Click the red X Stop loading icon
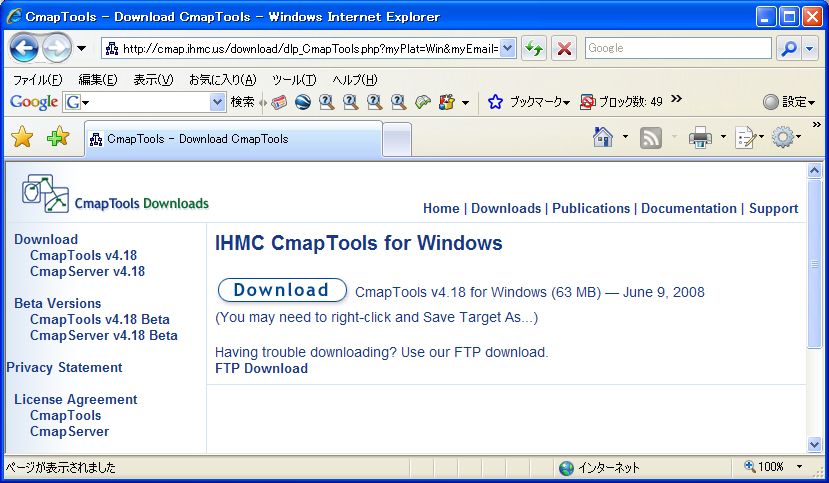Image resolution: width=829 pixels, height=483 pixels. point(564,49)
